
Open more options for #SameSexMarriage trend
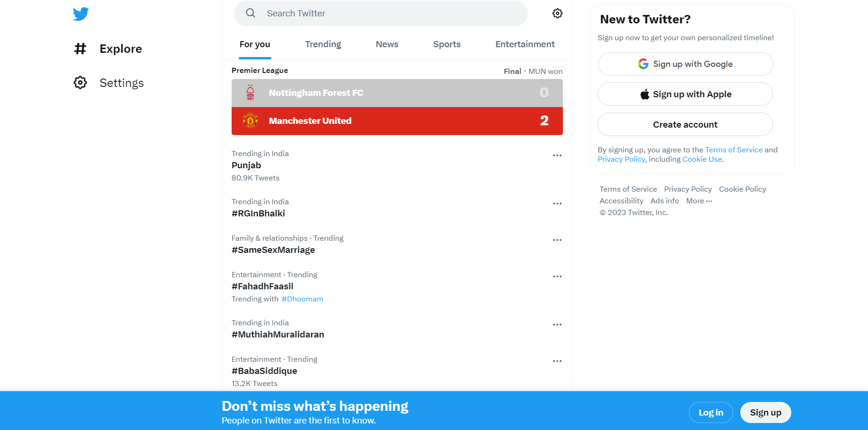[557, 240]
